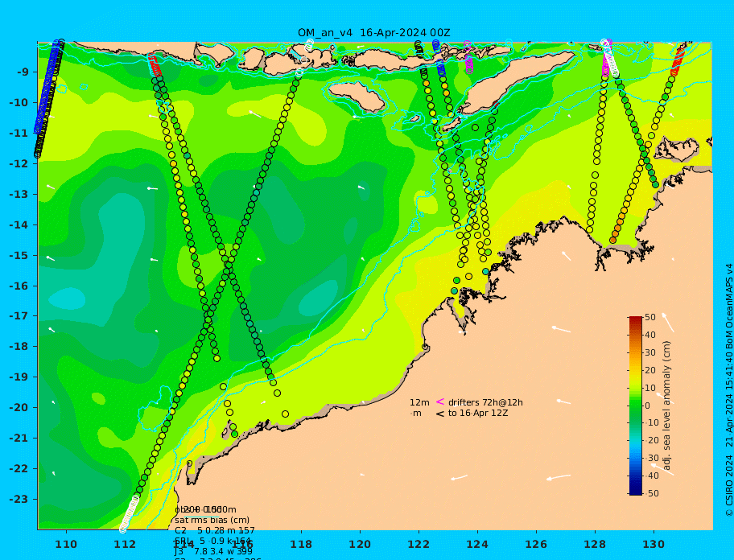
Task: Click the 118 longitude axis label
Action: [x=301, y=544]
